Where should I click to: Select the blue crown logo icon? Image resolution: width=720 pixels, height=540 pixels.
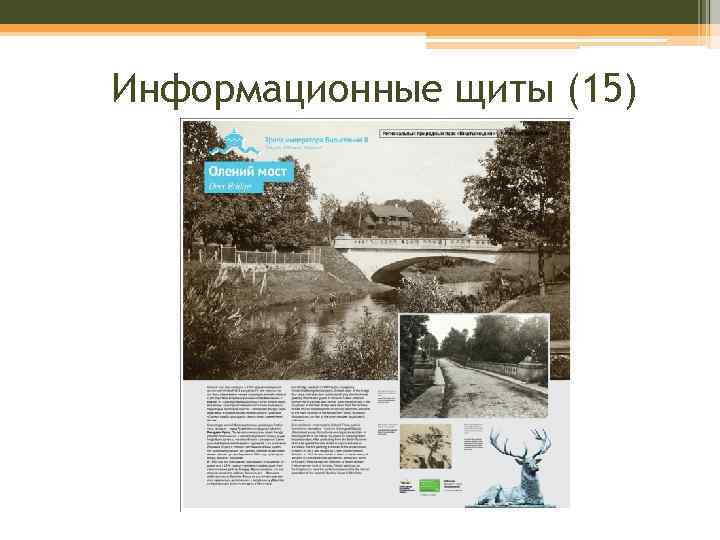coord(234,143)
